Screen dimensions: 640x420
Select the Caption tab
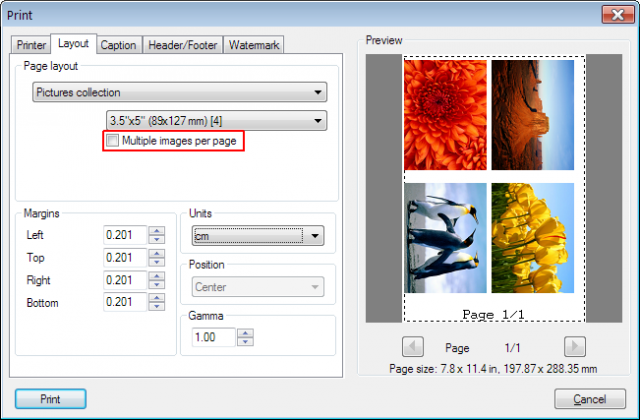click(x=118, y=45)
